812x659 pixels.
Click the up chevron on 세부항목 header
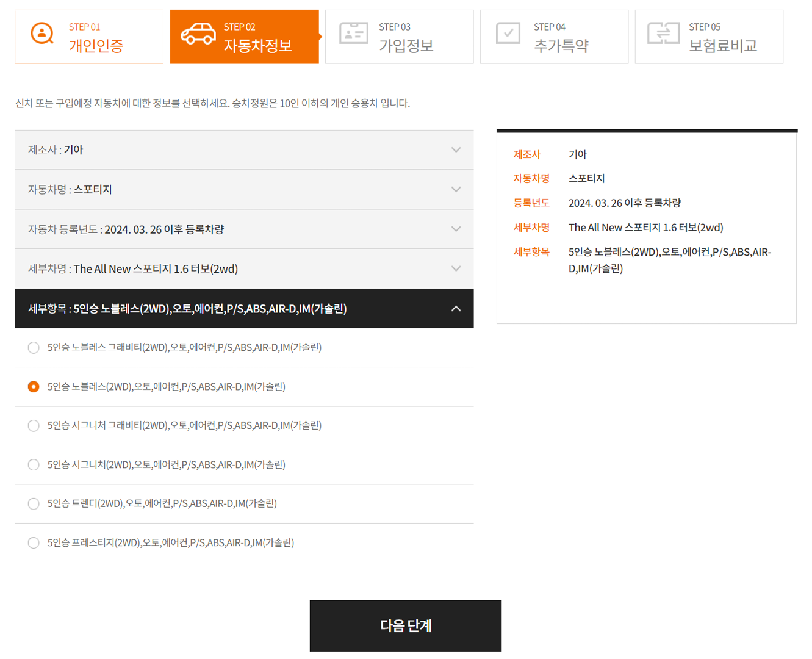tap(456, 309)
